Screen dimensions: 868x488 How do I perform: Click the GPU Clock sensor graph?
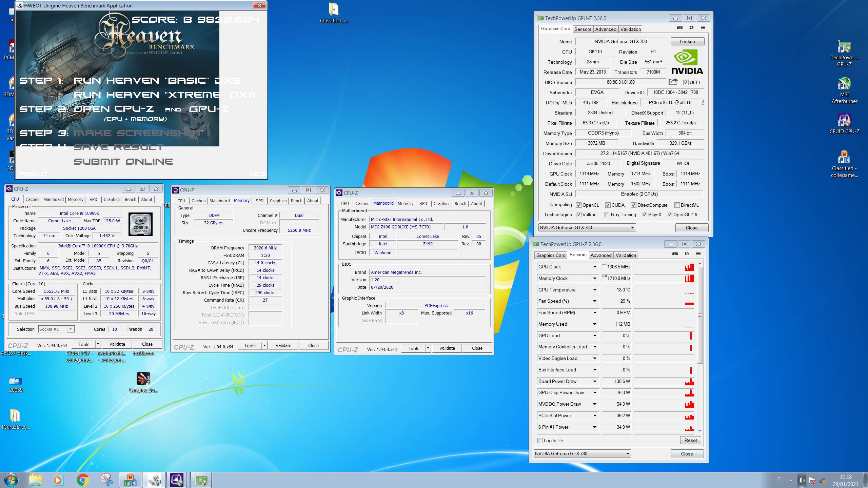point(664,267)
